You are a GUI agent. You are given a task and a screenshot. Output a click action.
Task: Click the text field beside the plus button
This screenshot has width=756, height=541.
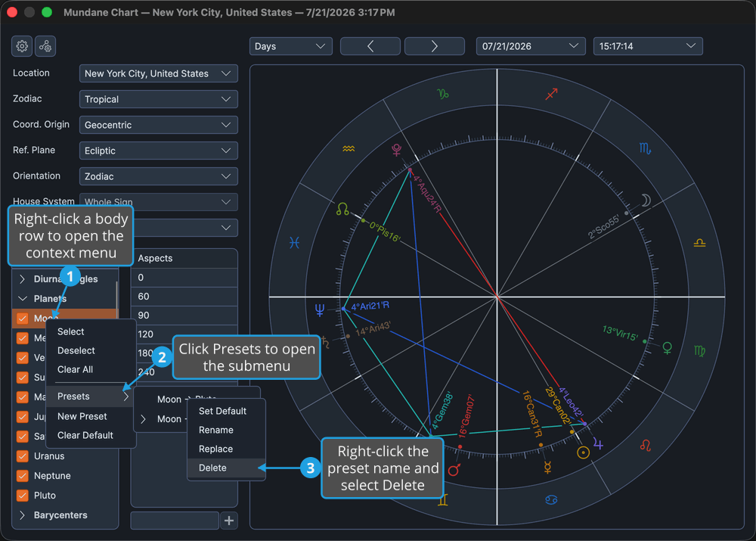pyautogui.click(x=175, y=521)
